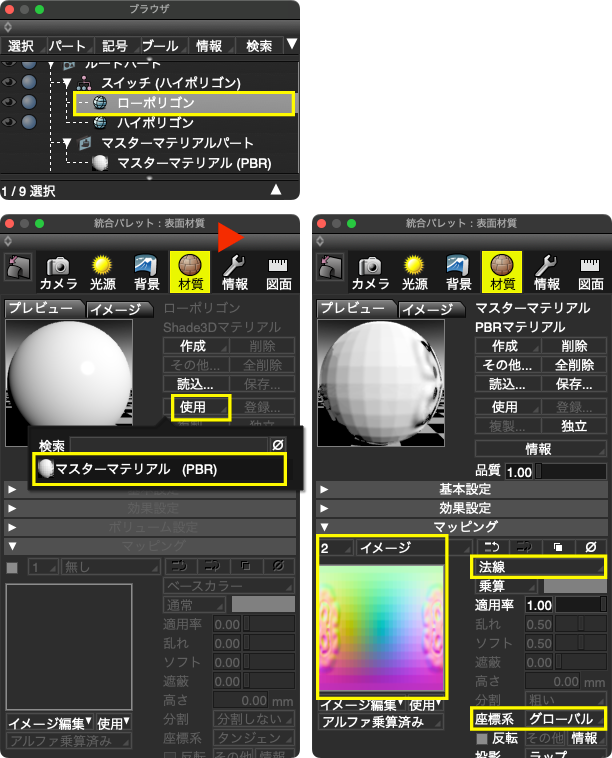Open the Info wrench icon in right palette
Screen dimensions: 612x758
tap(545, 270)
